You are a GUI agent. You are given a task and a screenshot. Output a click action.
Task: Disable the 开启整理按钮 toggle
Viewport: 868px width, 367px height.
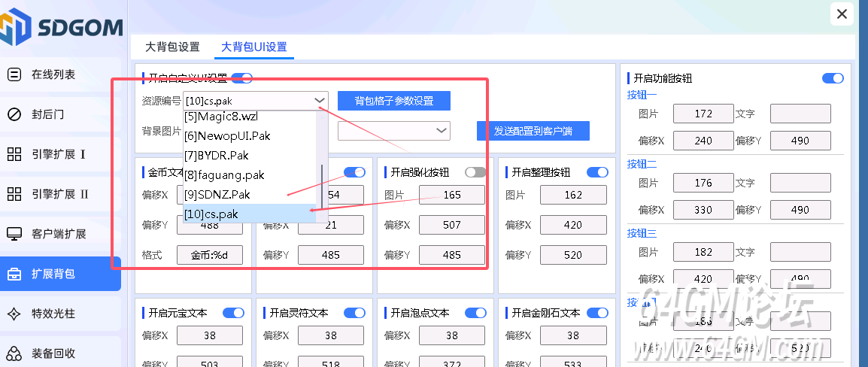596,172
